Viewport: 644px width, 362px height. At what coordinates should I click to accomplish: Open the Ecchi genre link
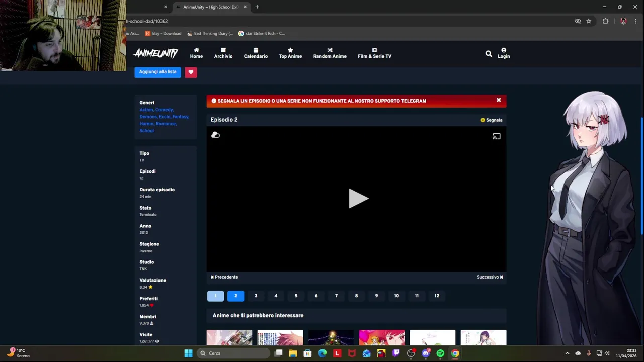click(165, 117)
